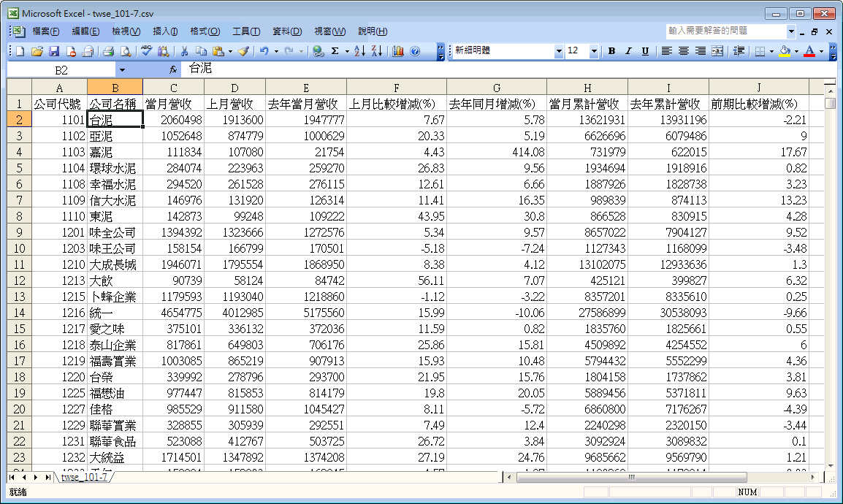Open the undo history dropdown arrow
The image size is (843, 504).
pos(276,51)
